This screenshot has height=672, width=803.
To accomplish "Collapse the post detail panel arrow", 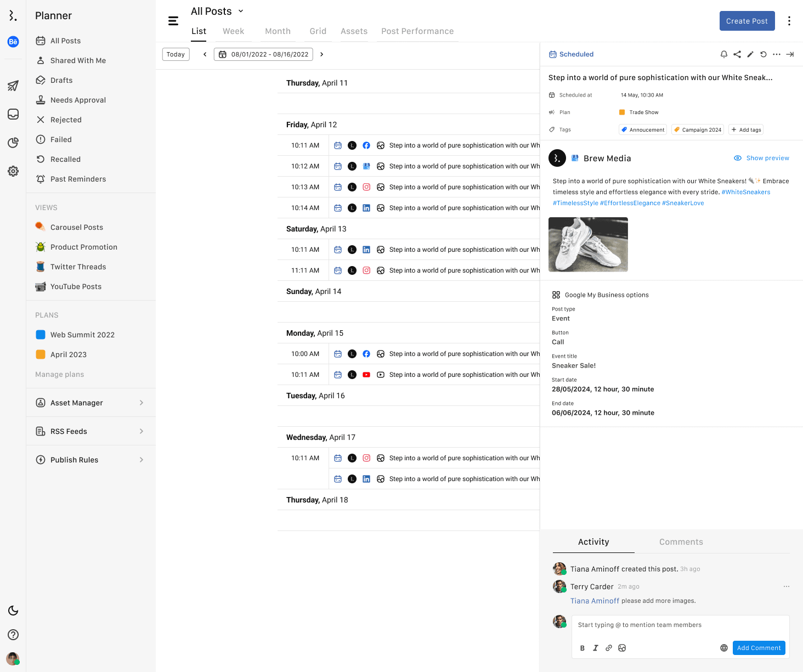I will [x=790, y=54].
